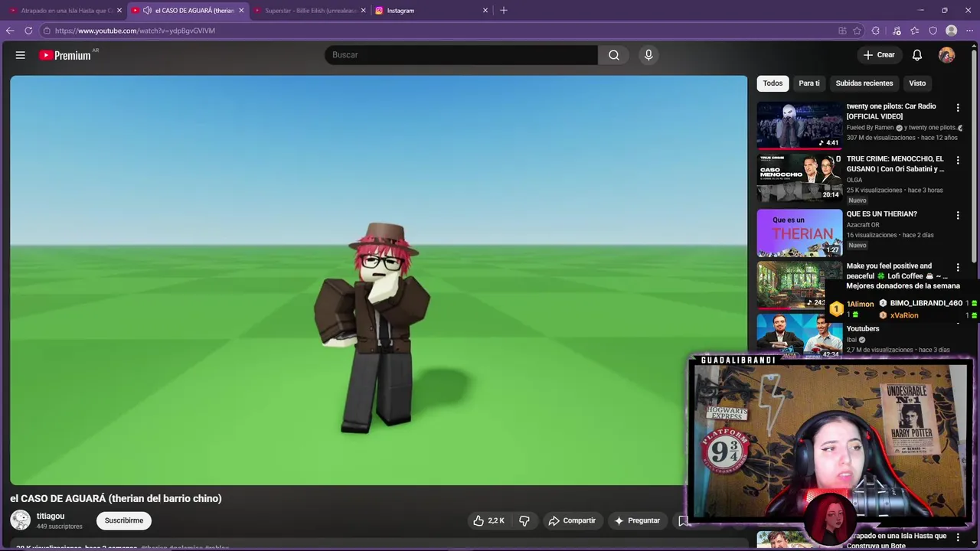
Task: Click the browser address bar URL
Action: [x=135, y=31]
